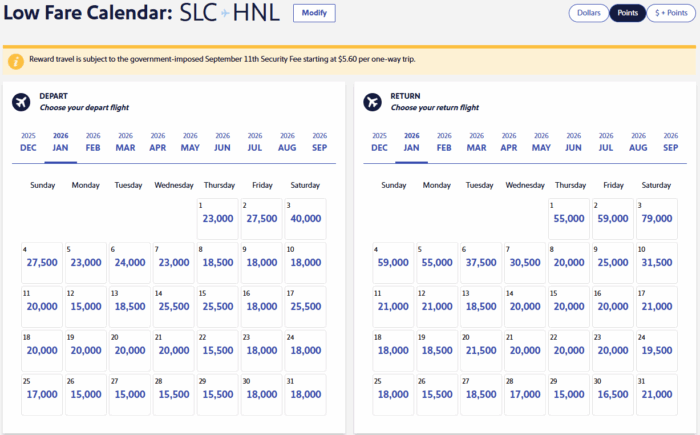Open the 2026 FEB depart month tab

click(93, 142)
